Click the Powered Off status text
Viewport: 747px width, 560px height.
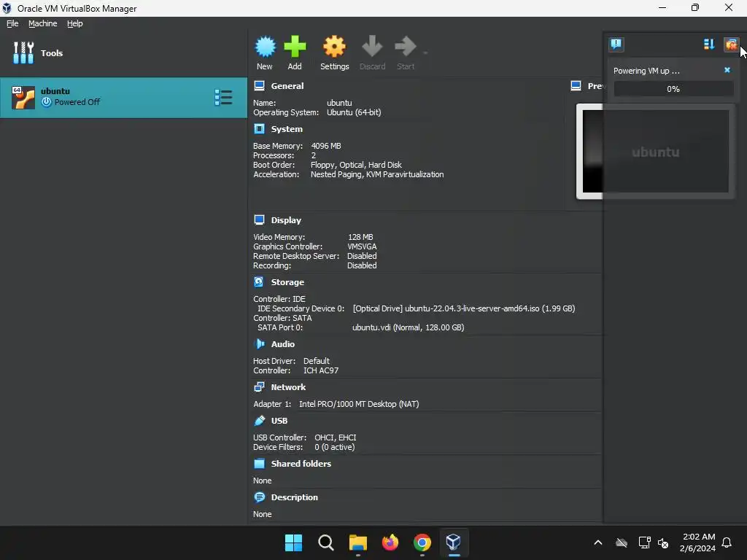(x=77, y=102)
